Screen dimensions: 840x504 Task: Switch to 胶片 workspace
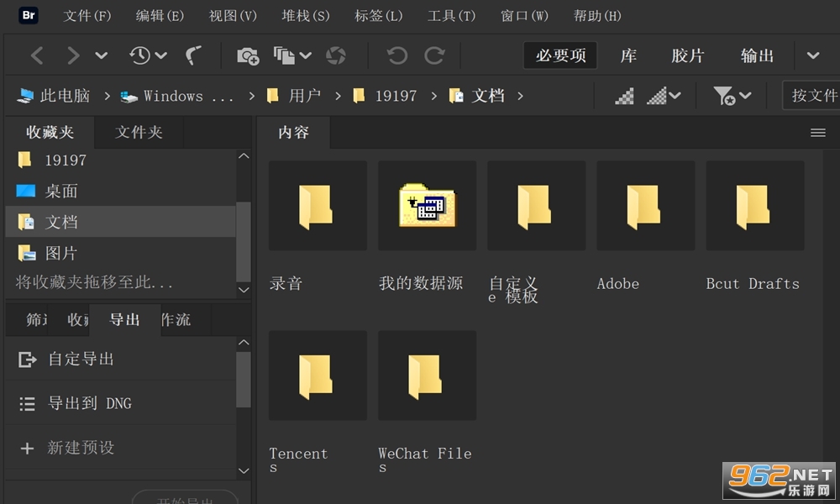(687, 55)
